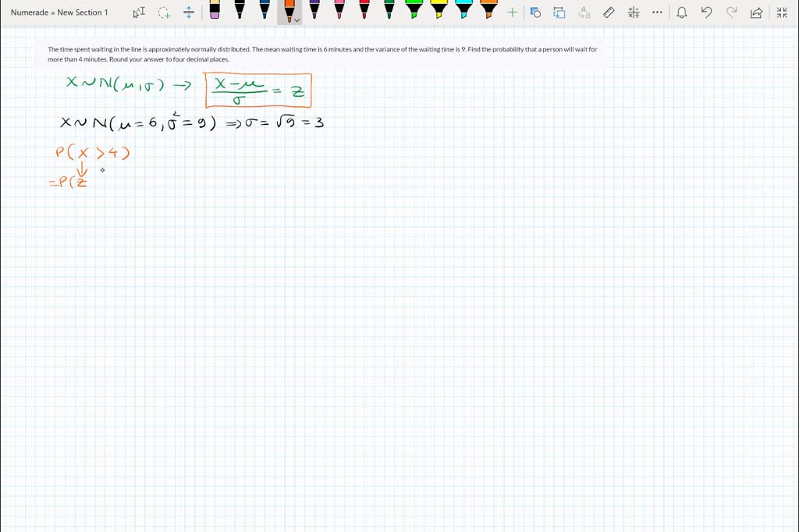
Task: Toggle the ruler tool
Action: click(609, 12)
